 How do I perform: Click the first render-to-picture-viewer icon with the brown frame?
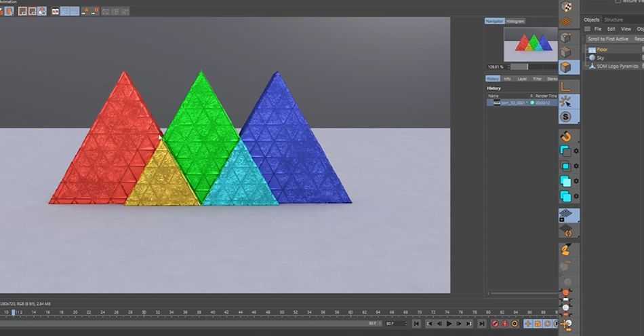tap(22, 11)
